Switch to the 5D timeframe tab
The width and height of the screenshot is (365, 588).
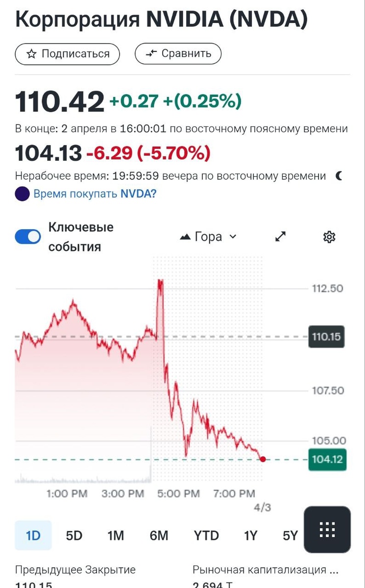73,536
